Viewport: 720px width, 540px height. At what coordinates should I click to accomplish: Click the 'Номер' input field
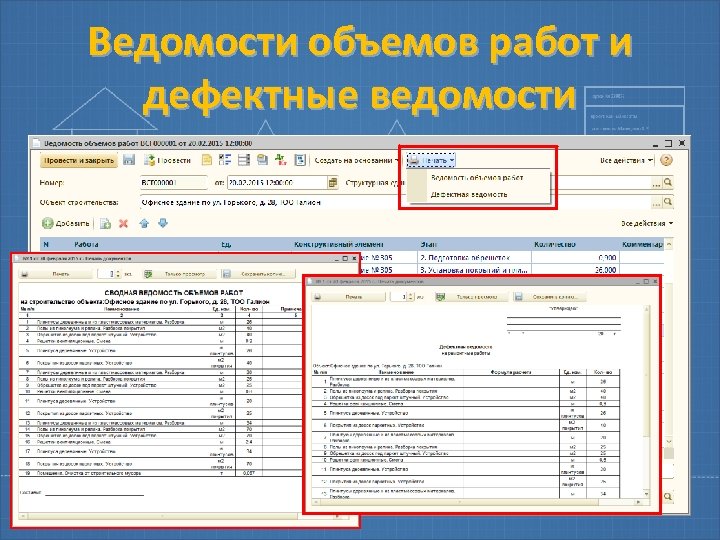pyautogui.click(x=173, y=182)
